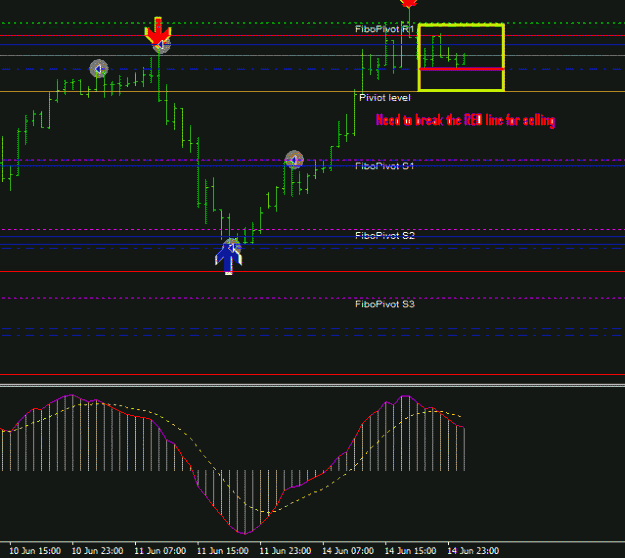Click the 10 Jun 23:00 time label

coord(97,551)
